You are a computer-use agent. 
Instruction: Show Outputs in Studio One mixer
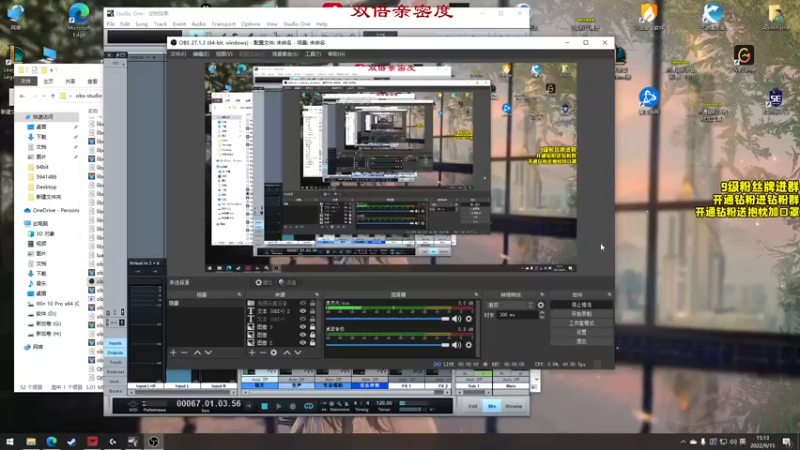click(115, 353)
